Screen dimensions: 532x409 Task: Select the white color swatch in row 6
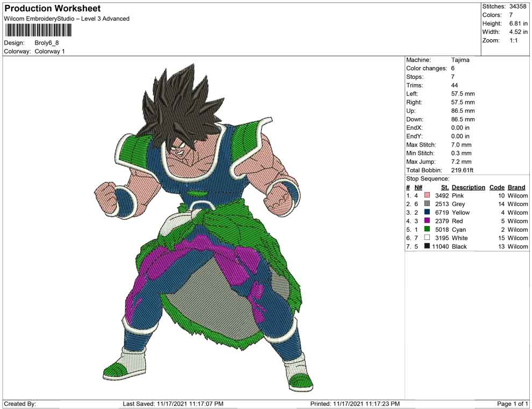[427, 238]
